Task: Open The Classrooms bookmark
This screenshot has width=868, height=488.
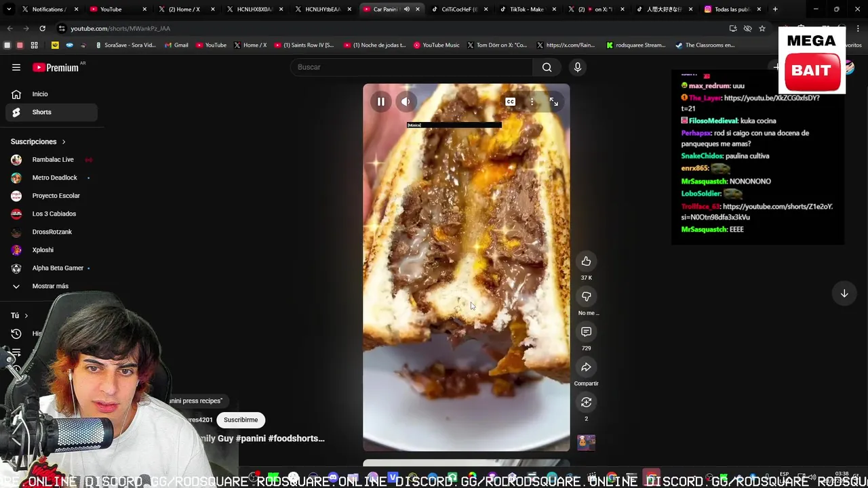Action: pyautogui.click(x=705, y=45)
